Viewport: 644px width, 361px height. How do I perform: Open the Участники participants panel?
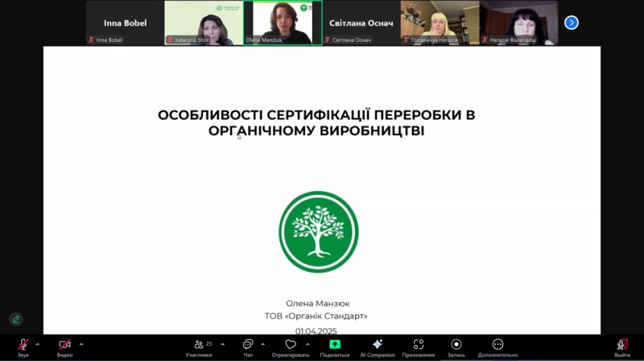coord(199,345)
